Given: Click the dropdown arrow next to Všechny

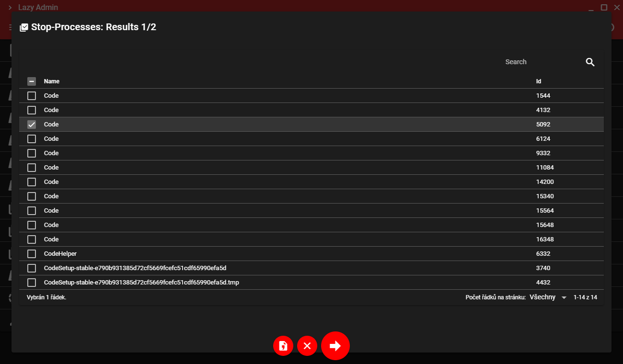Looking at the screenshot, I should 564,297.
